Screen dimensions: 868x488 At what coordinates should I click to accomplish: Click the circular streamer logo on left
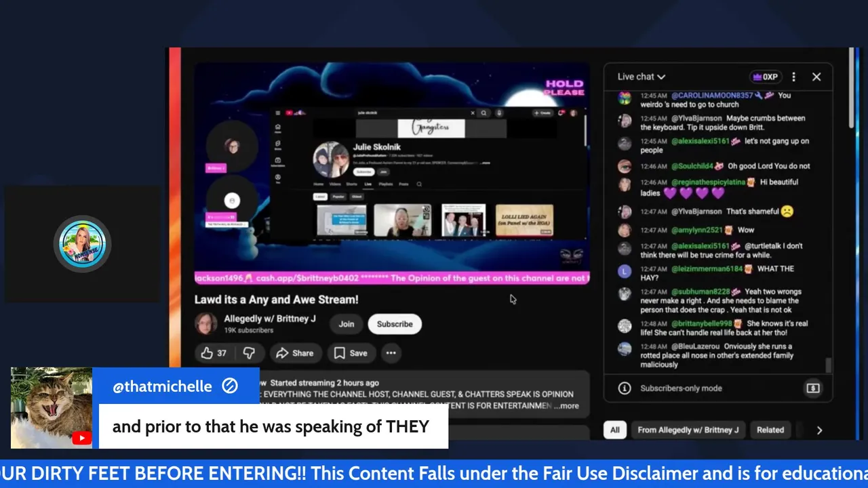tap(82, 244)
